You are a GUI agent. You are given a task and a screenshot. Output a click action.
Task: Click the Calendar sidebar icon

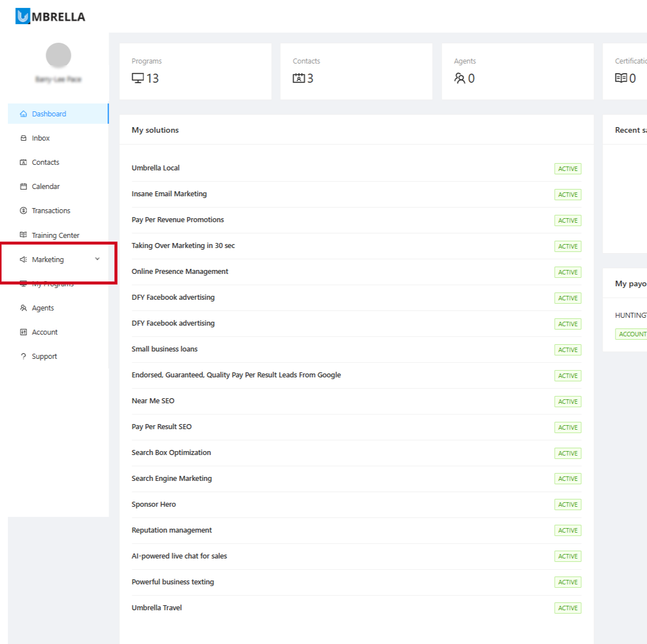(x=24, y=187)
